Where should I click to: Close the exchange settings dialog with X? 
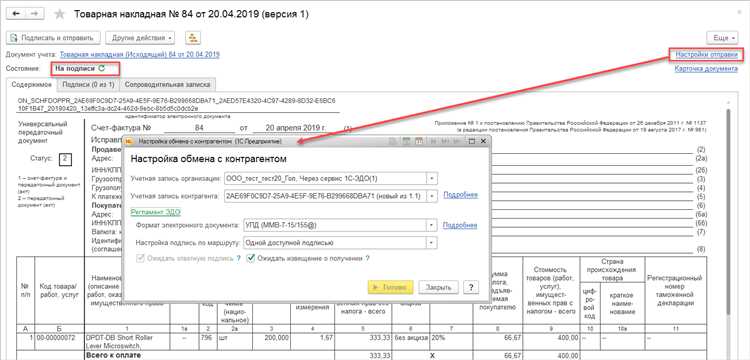pos(483,142)
